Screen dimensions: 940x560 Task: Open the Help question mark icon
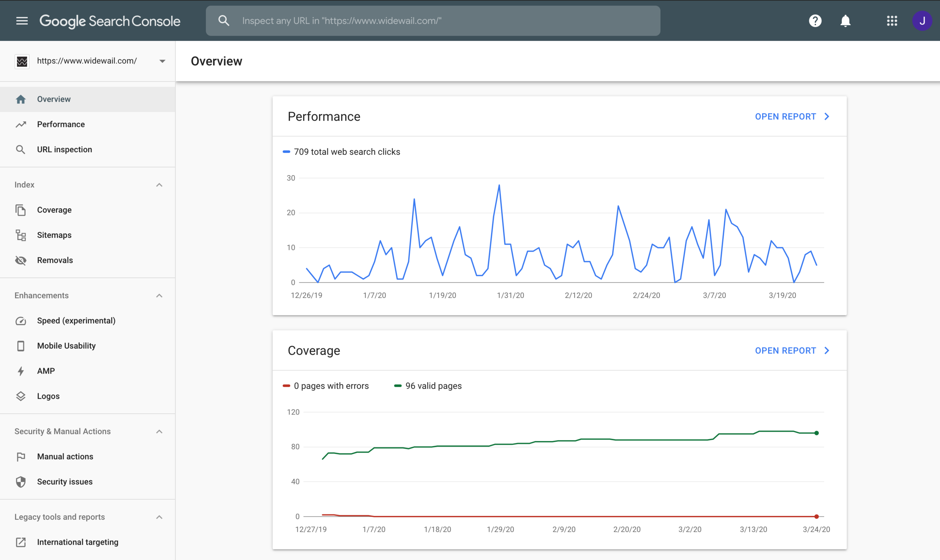tap(815, 21)
